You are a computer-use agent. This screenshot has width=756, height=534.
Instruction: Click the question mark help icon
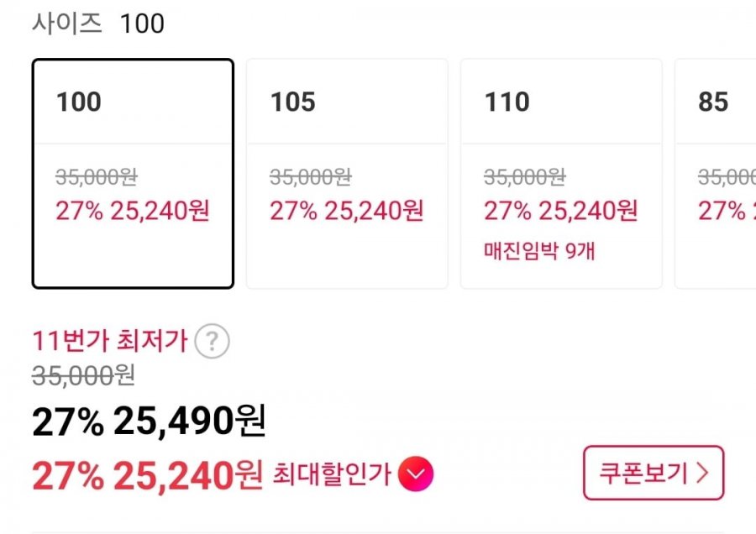pos(212,342)
